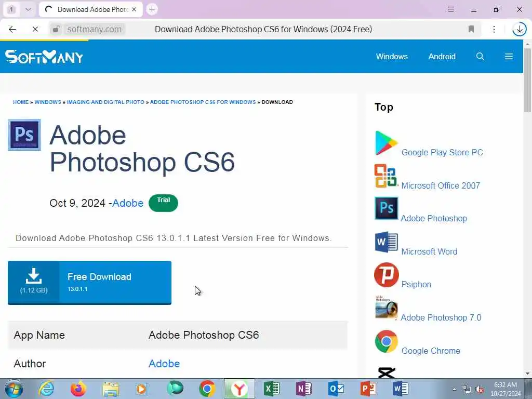Click the network tray icon
Image resolution: width=532 pixels, height=399 pixels.
tap(467, 390)
